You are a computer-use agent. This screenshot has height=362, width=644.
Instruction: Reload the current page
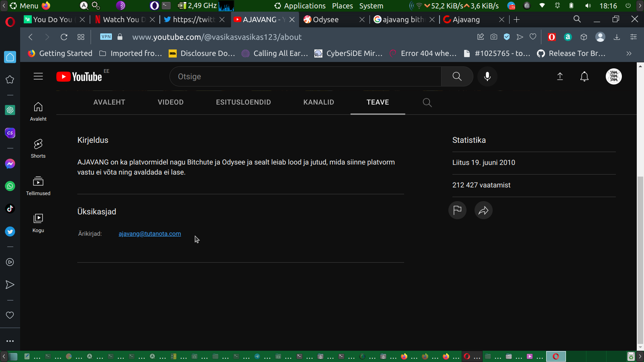pos(64,37)
